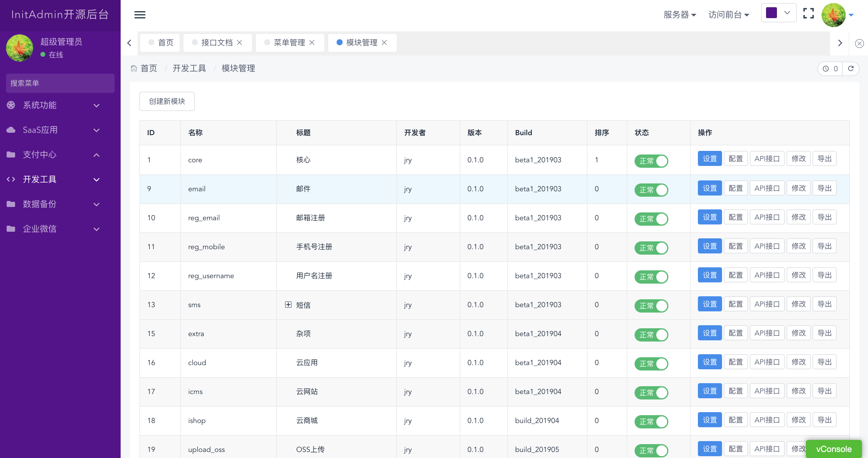Toggle status switch for ishop row

pos(651,421)
